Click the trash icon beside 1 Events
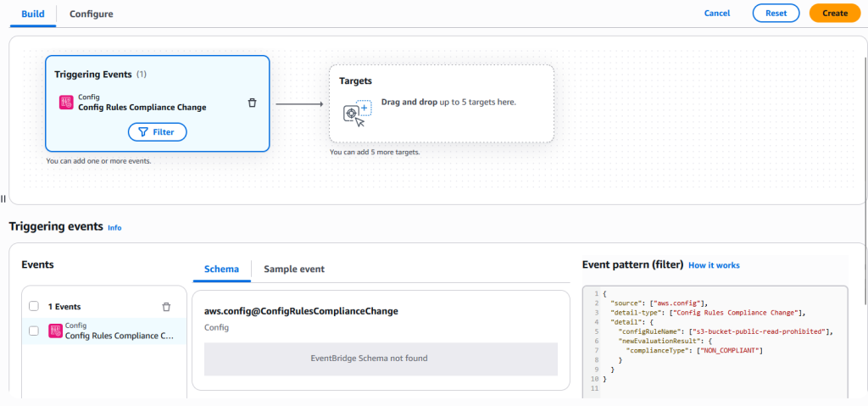The height and width of the screenshot is (406, 868). point(166,307)
